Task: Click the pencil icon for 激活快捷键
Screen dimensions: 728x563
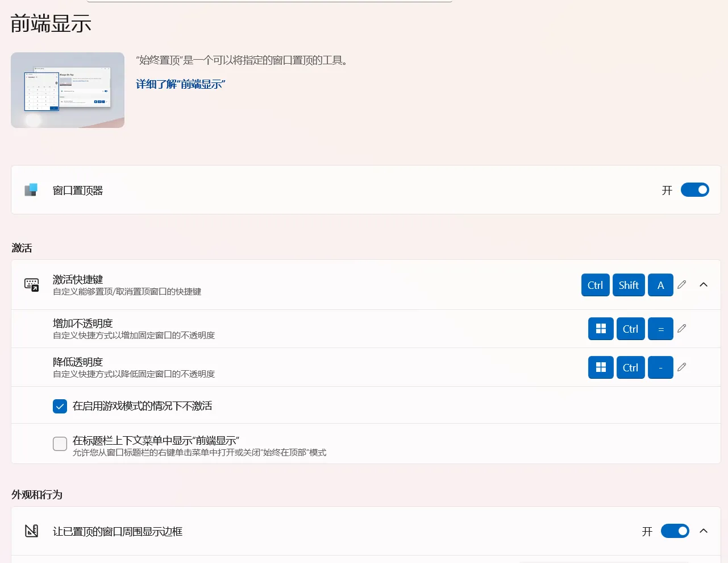Action: click(x=681, y=285)
